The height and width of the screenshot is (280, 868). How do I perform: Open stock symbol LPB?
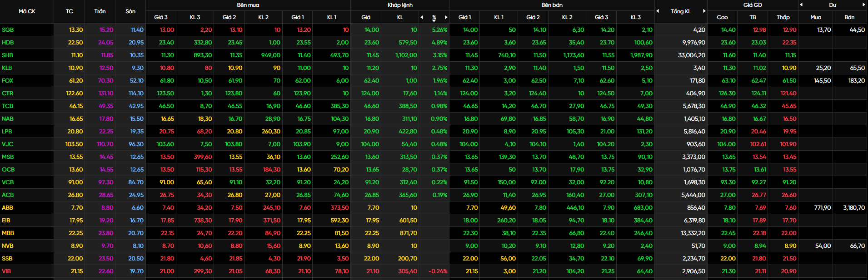(x=7, y=132)
